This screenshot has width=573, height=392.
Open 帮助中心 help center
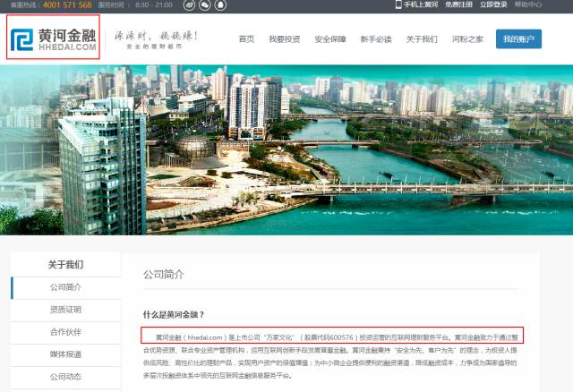(528, 4)
